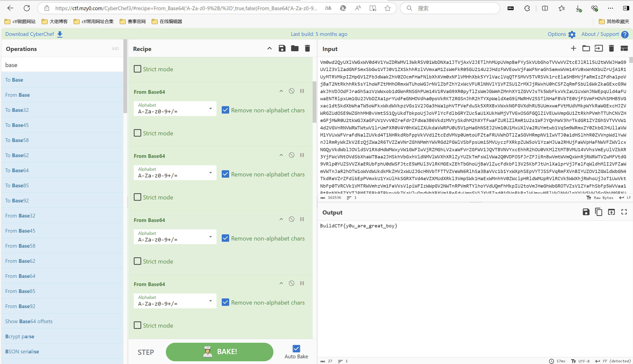This screenshot has height=364, width=633.
Task: Pause at second From Base64 operation
Action: [x=302, y=155]
